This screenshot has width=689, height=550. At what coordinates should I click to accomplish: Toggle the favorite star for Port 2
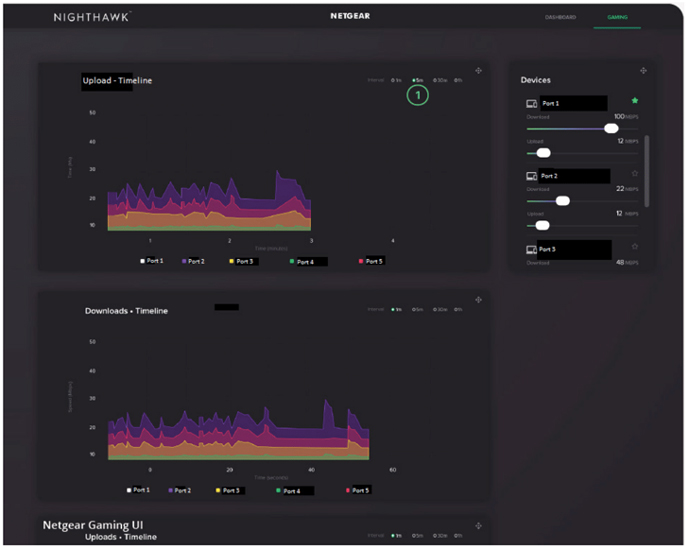click(x=635, y=174)
